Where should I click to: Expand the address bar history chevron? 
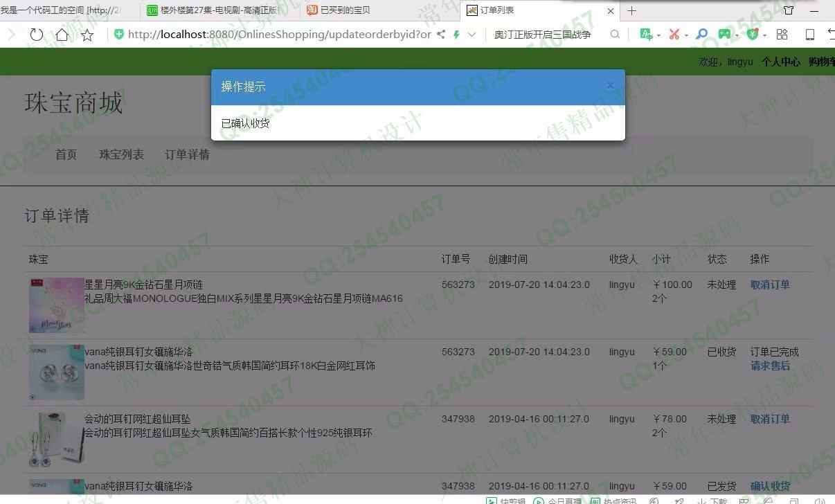(472, 35)
